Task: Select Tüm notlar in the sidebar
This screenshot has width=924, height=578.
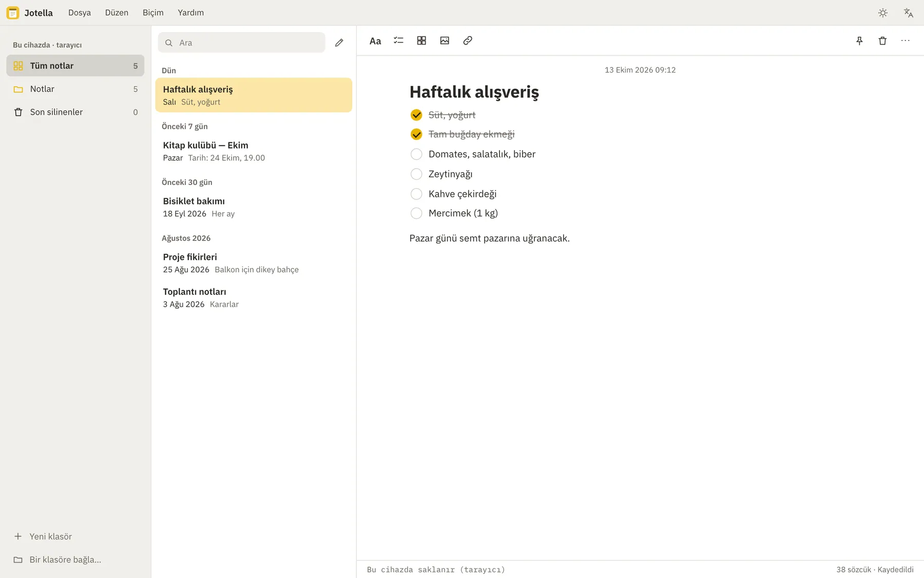Action: tap(75, 66)
